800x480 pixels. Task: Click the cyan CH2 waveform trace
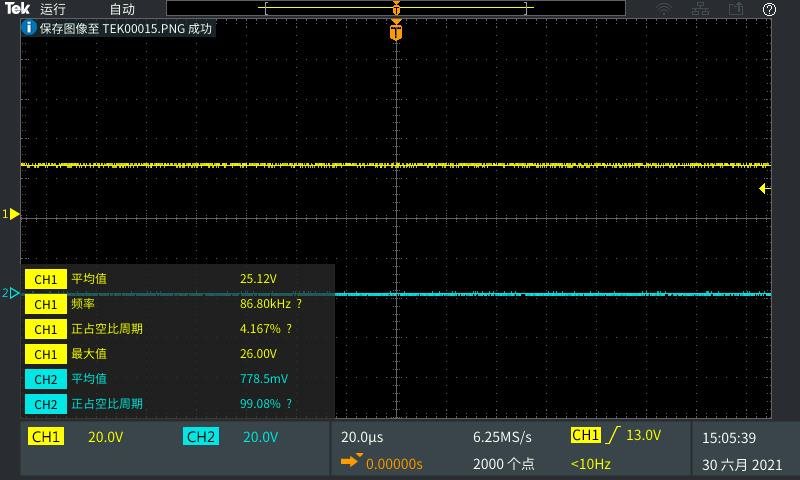(x=553, y=294)
